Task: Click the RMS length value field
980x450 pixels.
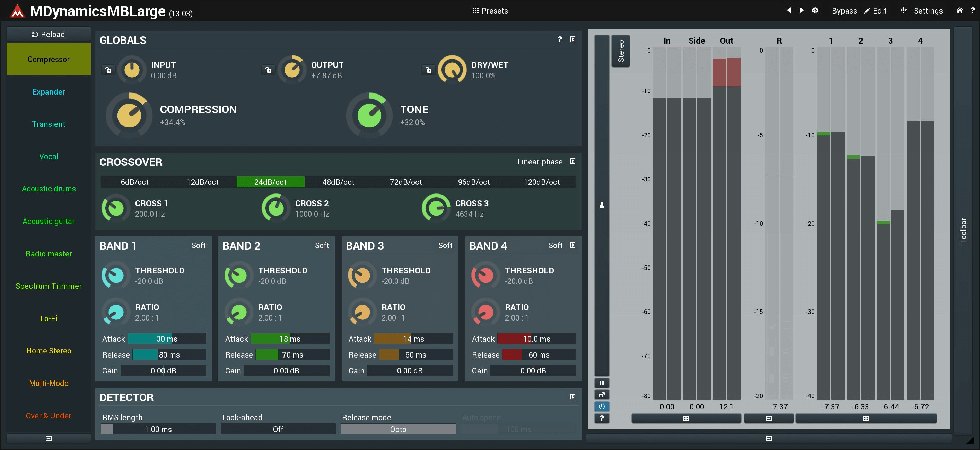Action: click(158, 429)
